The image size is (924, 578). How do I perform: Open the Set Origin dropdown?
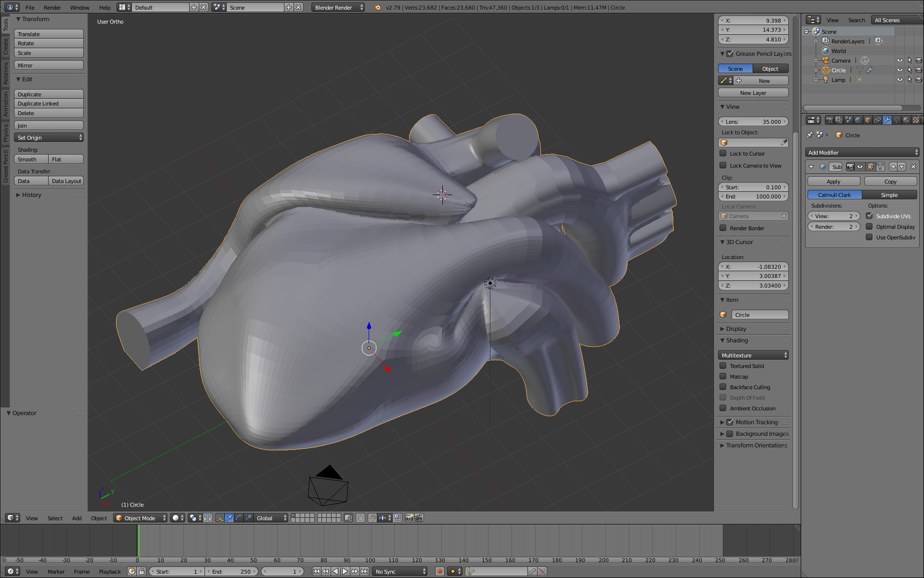[x=49, y=138]
